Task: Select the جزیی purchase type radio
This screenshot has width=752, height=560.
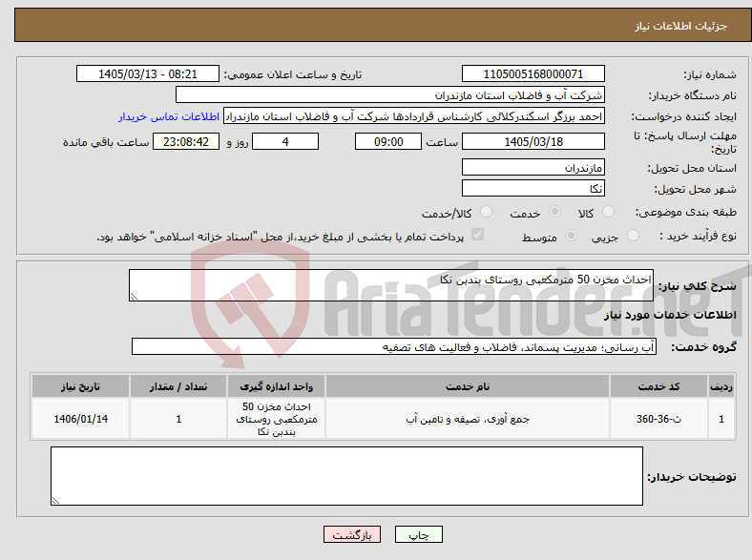Action: 633,235
